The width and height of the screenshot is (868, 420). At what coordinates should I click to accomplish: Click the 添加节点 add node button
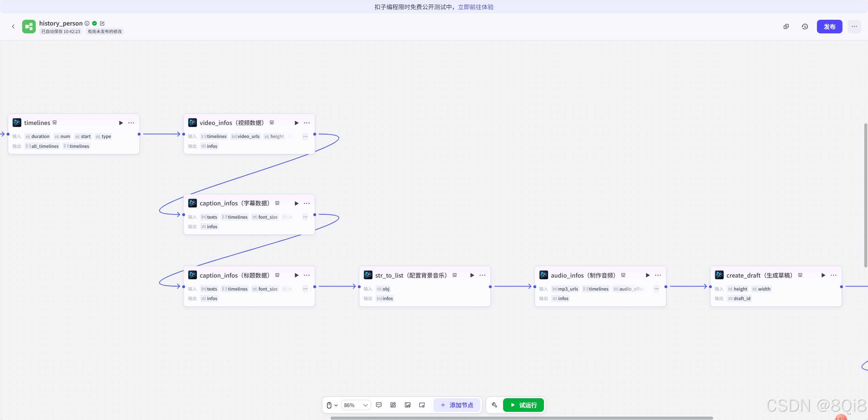coord(457,405)
